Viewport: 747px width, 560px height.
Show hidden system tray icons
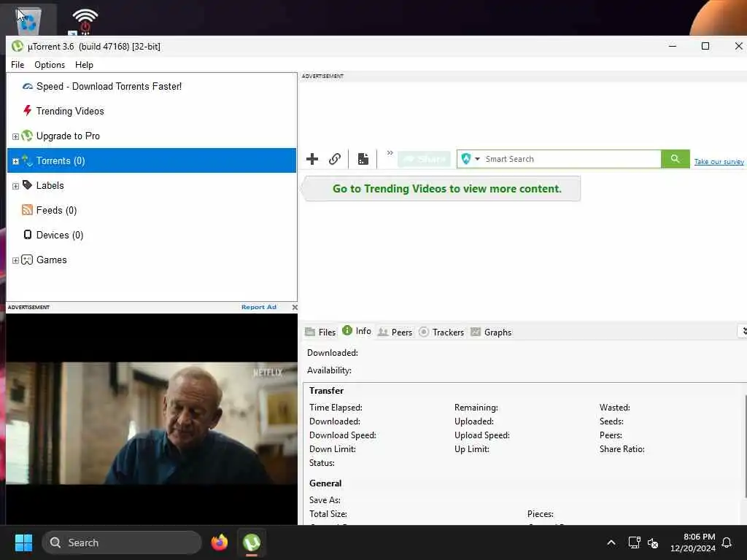click(x=611, y=542)
